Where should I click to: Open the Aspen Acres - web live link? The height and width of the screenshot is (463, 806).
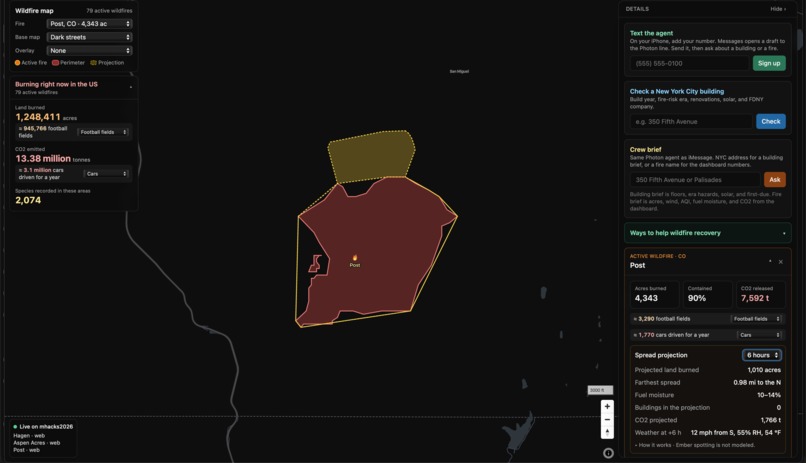pyautogui.click(x=36, y=443)
